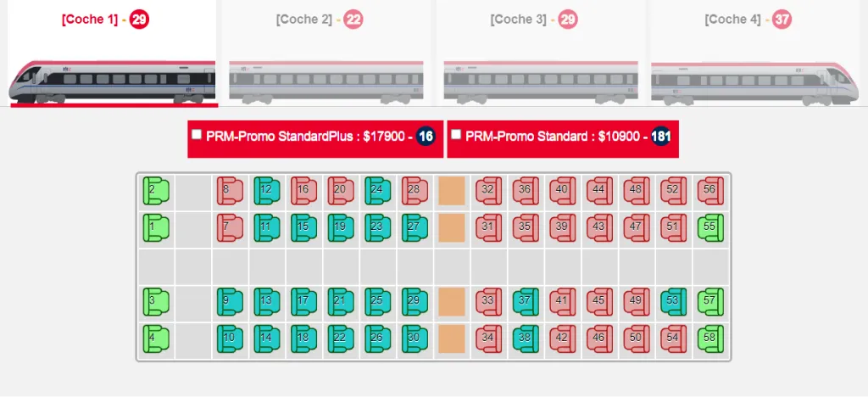The height and width of the screenshot is (403, 868).
Task: Select green seat number 2
Action: (x=156, y=191)
